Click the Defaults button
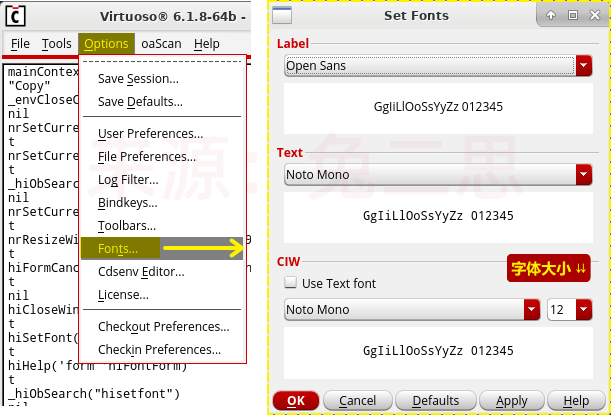611x415 pixels. pos(436,401)
